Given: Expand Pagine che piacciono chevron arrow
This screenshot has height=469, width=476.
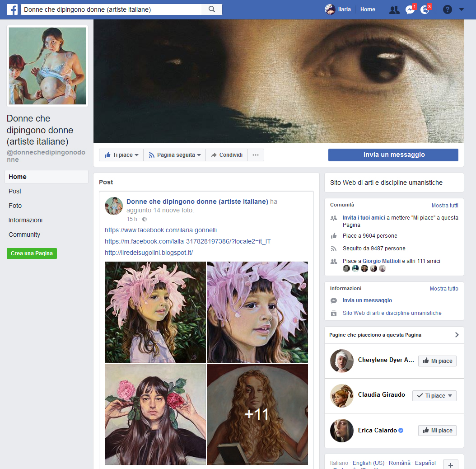Looking at the screenshot, I should tap(457, 335).
